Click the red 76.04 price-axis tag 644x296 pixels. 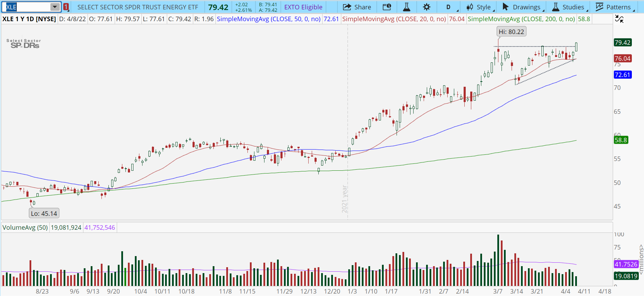coord(622,59)
